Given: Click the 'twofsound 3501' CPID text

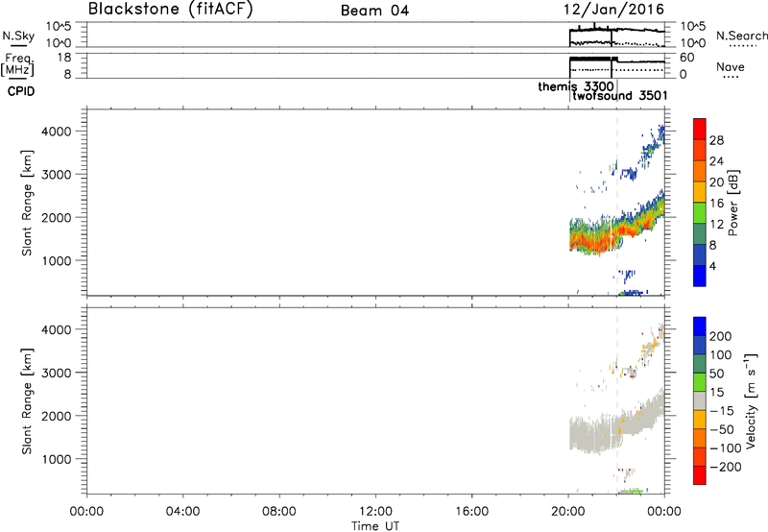Looking at the screenshot, I should click(620, 95).
